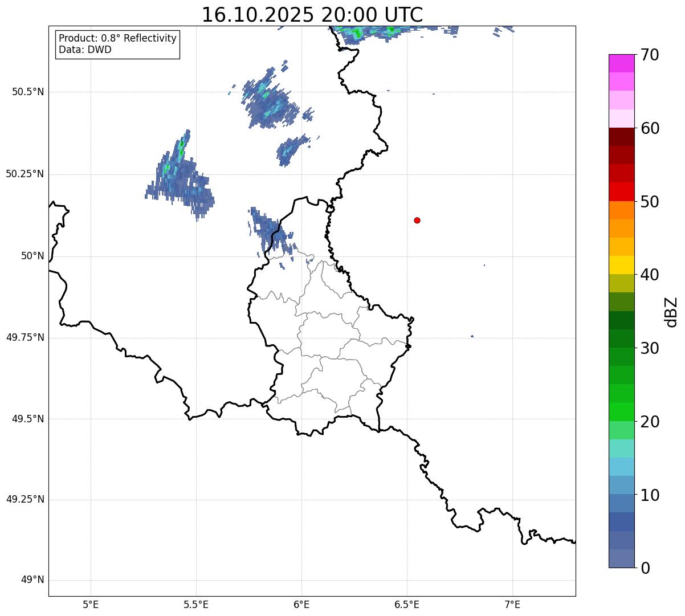Select the turquoise segment between 10 and 20
The width and height of the screenshot is (685, 616).
[621, 448]
